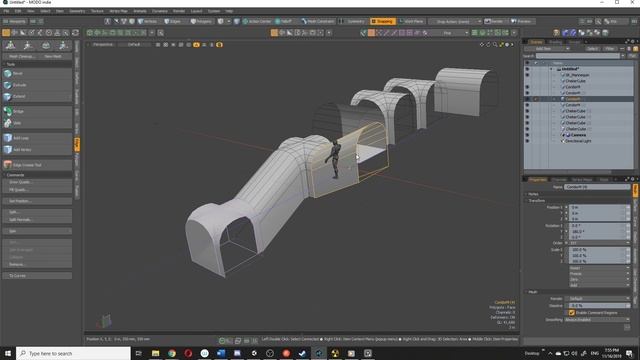Activate the Add Loop tool

click(x=37, y=138)
